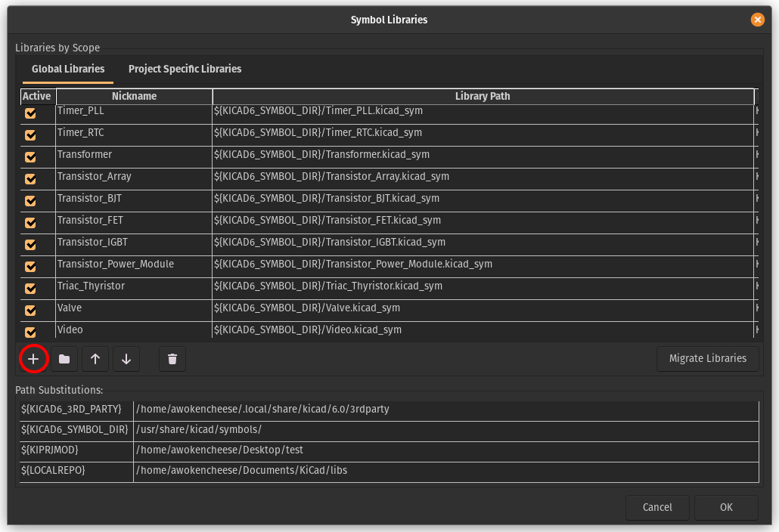The width and height of the screenshot is (779, 532).
Task: Click the Library Path column header
Action: pos(483,96)
